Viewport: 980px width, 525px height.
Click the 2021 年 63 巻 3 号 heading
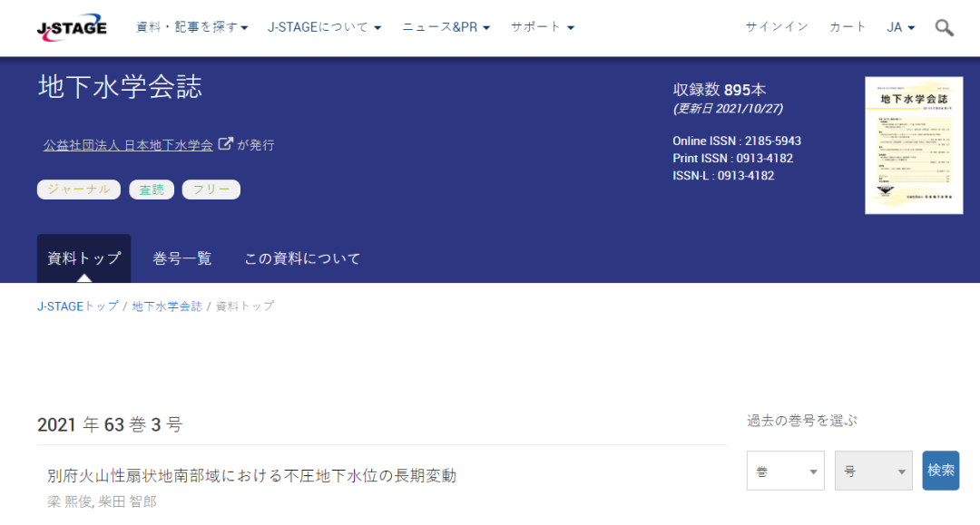pos(110,425)
